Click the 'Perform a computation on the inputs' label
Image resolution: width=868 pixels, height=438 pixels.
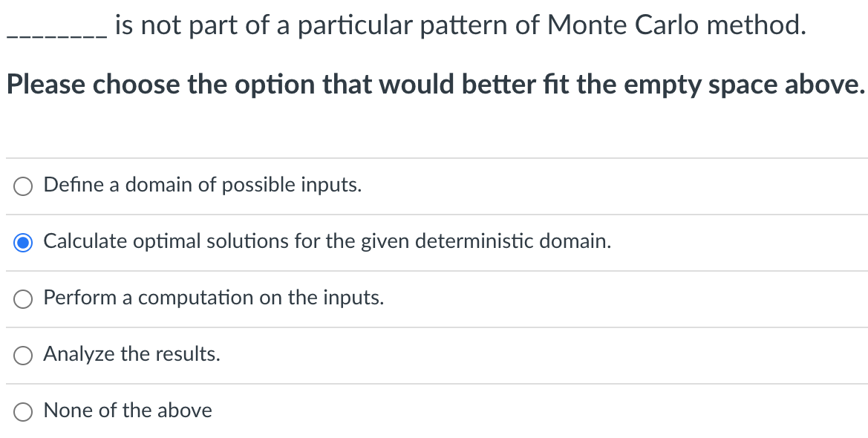[213, 298]
